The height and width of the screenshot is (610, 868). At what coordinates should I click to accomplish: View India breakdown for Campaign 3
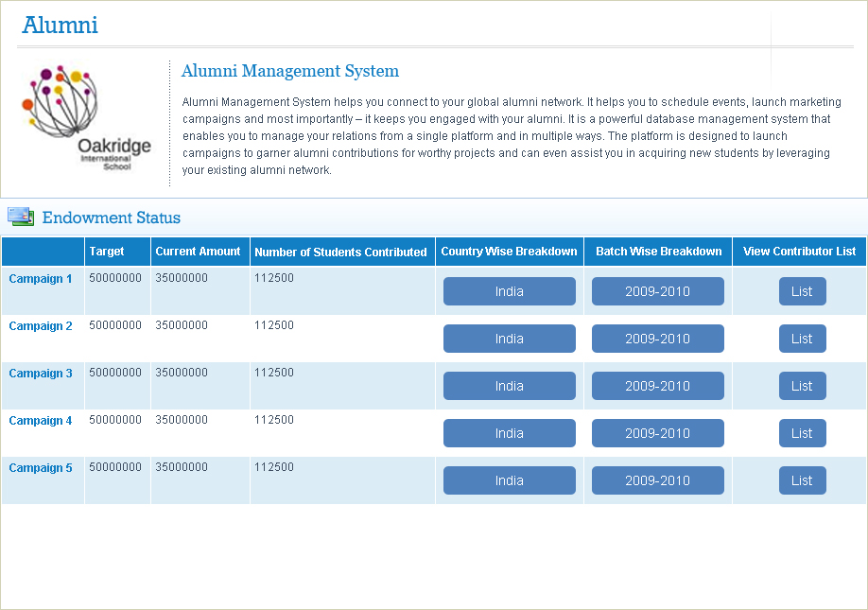[509, 386]
